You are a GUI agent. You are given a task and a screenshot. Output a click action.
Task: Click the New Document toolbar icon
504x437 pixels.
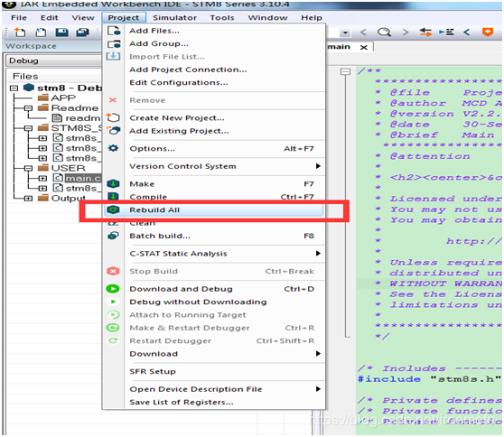20,33
